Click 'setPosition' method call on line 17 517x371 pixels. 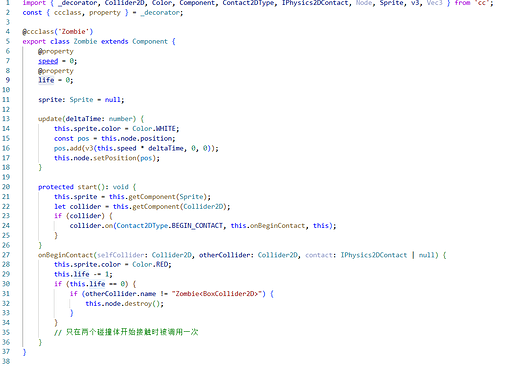point(115,158)
